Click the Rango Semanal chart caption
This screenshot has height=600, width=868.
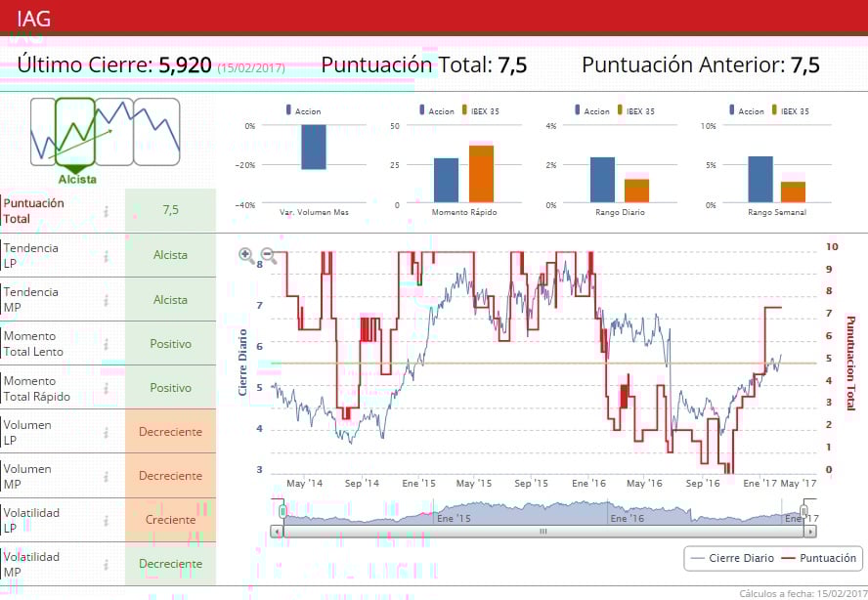tap(777, 212)
